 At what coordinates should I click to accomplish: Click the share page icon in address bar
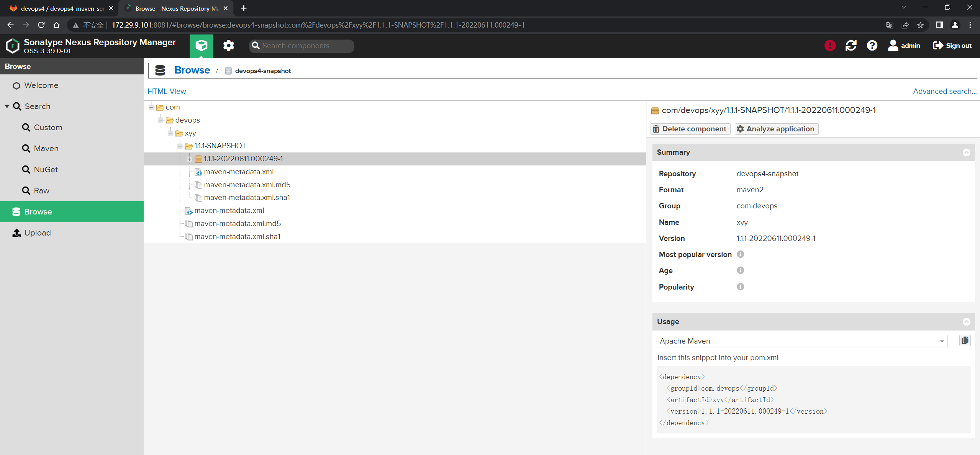click(905, 25)
